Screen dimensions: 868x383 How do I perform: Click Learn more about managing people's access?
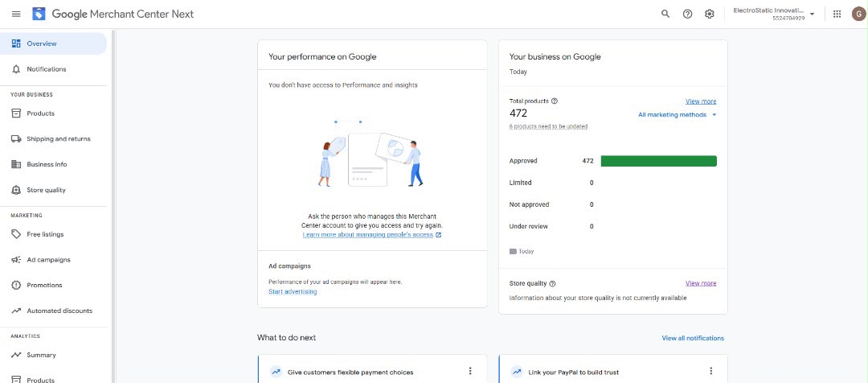(x=367, y=235)
